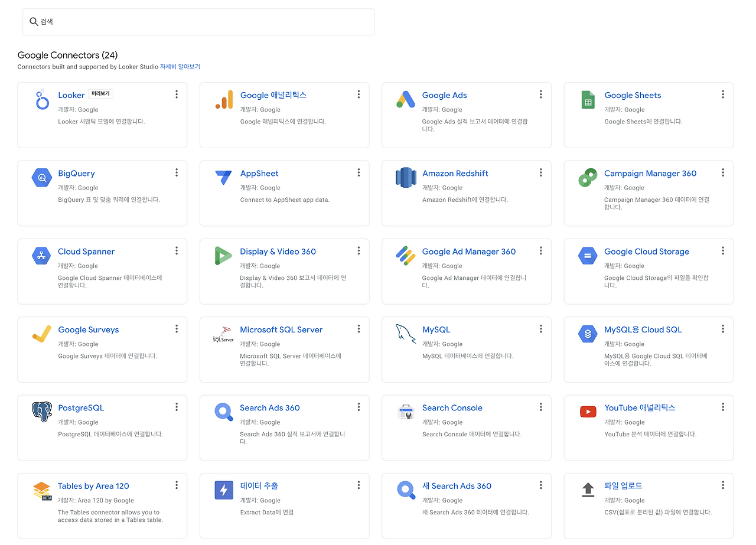Open more options for Cloud Spanner

(177, 251)
